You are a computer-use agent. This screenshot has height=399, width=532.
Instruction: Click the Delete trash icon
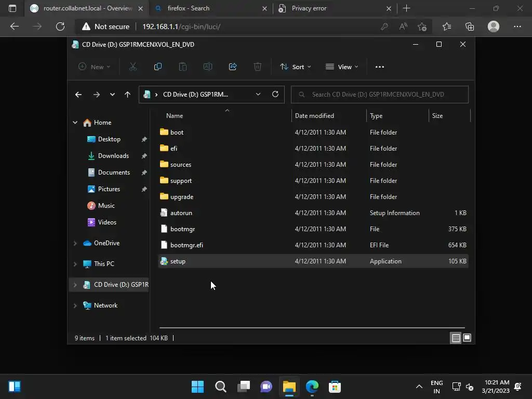258,67
